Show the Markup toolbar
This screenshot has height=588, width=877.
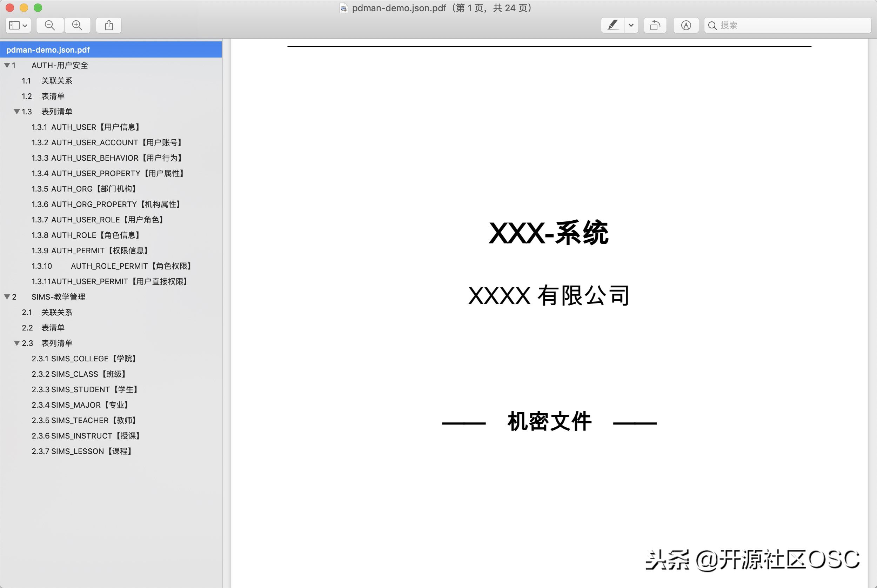686,25
